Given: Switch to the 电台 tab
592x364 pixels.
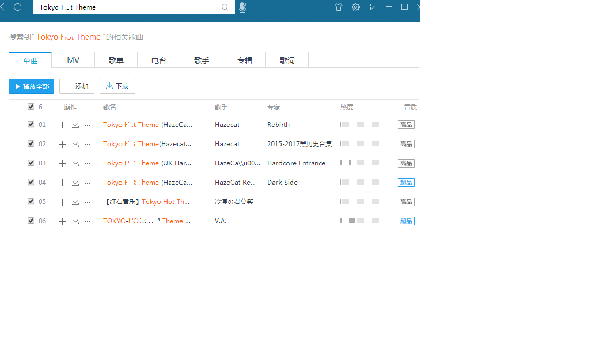Looking at the screenshot, I should pyautogui.click(x=159, y=60).
